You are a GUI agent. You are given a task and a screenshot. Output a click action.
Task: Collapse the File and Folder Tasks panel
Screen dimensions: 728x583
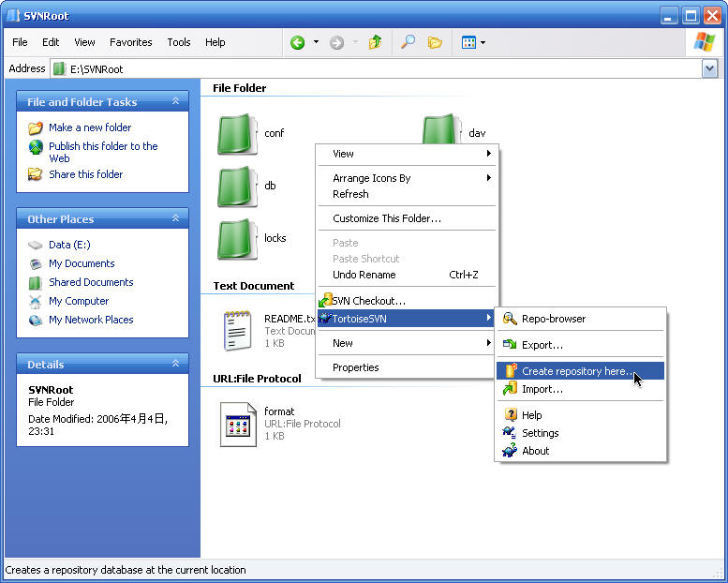[175, 101]
